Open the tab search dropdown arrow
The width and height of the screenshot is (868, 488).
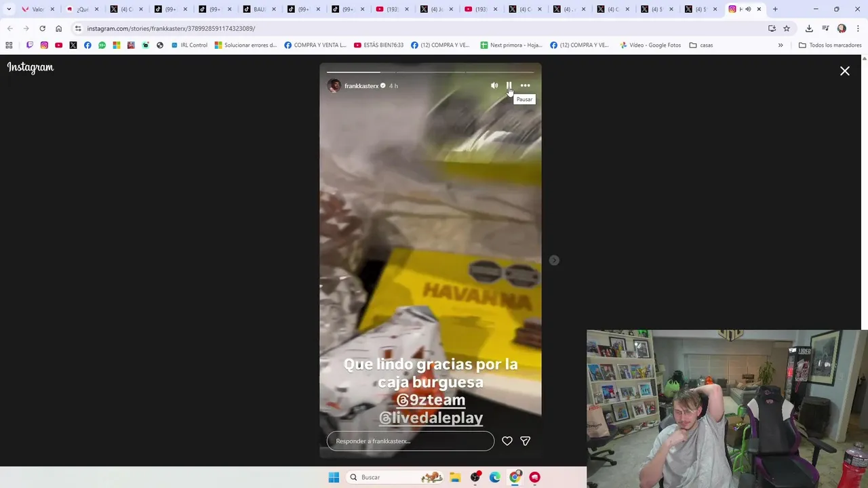(9, 9)
